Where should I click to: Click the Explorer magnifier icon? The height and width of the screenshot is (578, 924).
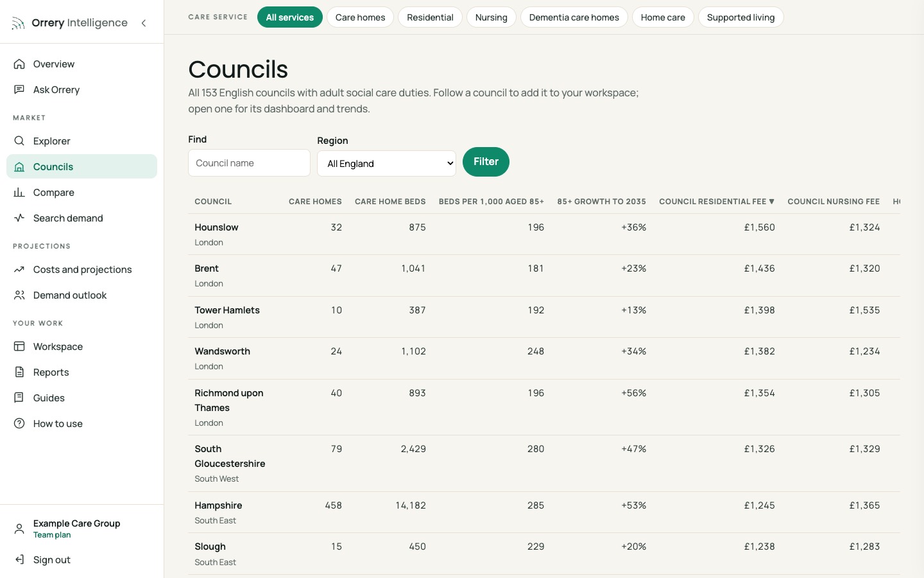[19, 141]
